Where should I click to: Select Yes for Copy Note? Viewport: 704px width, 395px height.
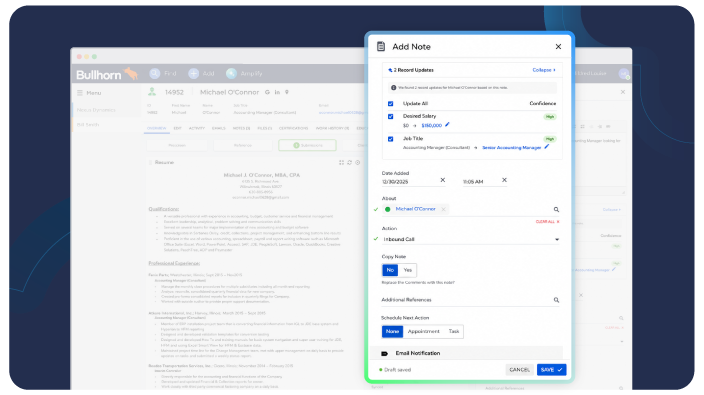[407, 270]
